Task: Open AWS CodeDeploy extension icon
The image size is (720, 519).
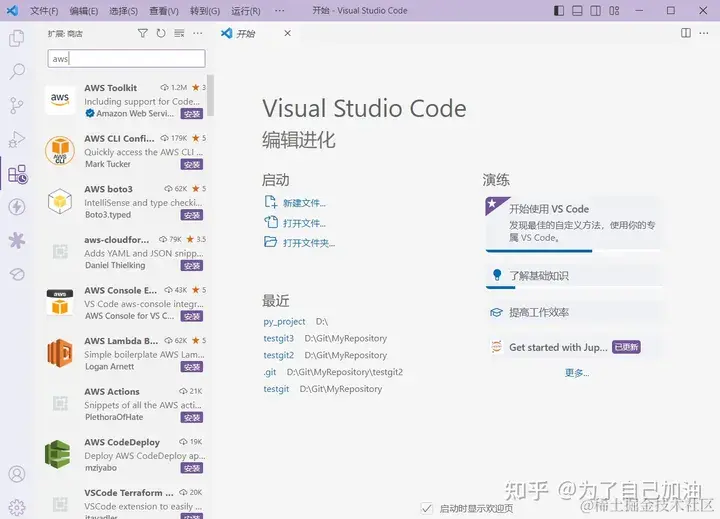Action: (x=58, y=454)
